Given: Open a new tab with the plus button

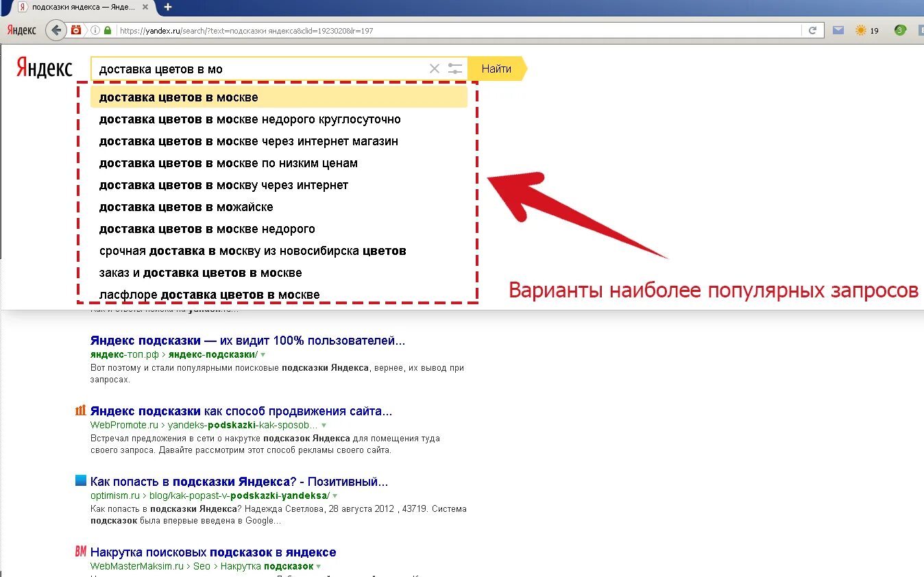Looking at the screenshot, I should [x=168, y=7].
